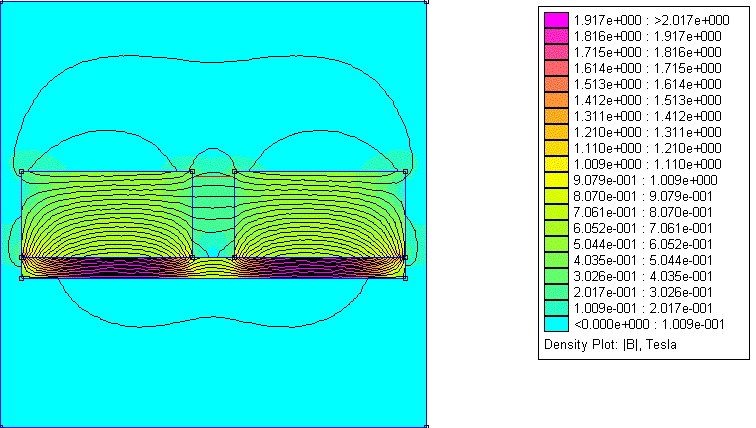Click the swatch for 1.009e-001 : 2.017e-001

coord(556,308)
